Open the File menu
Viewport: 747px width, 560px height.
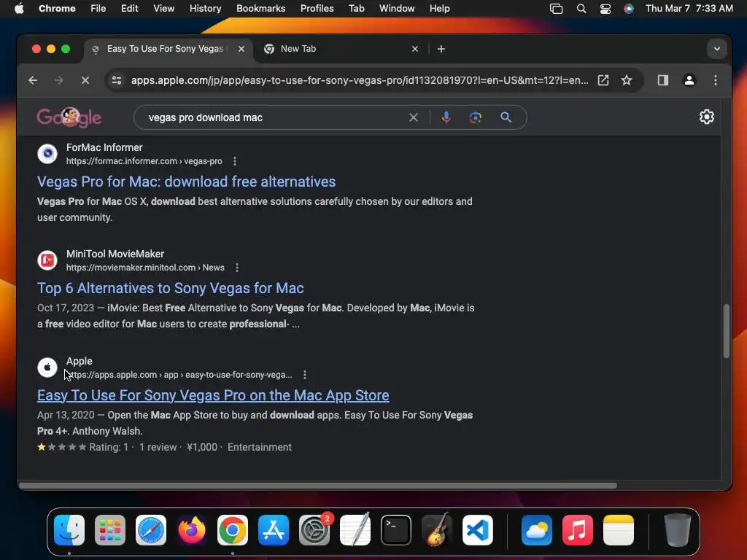98,8
